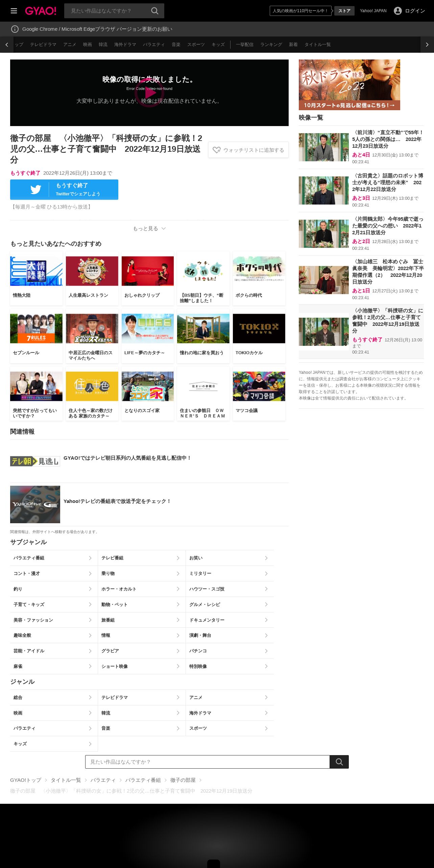Select 映画 in top navigation
The height and width of the screenshot is (868, 434).
[x=88, y=45]
